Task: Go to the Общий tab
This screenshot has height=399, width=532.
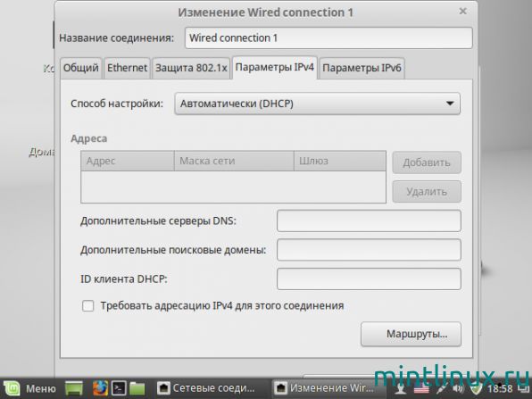Action: tap(80, 68)
